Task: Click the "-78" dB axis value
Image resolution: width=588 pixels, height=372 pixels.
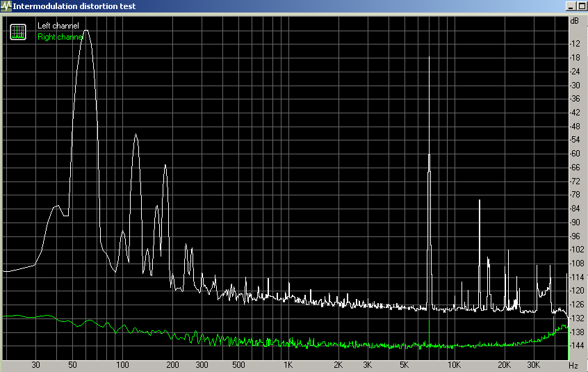Action: pos(575,195)
